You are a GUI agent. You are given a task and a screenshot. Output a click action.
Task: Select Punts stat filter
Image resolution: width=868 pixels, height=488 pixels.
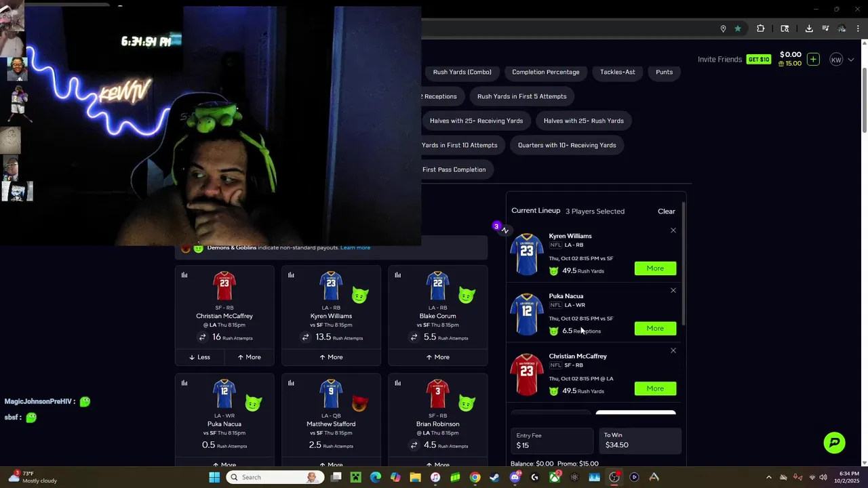(665, 72)
